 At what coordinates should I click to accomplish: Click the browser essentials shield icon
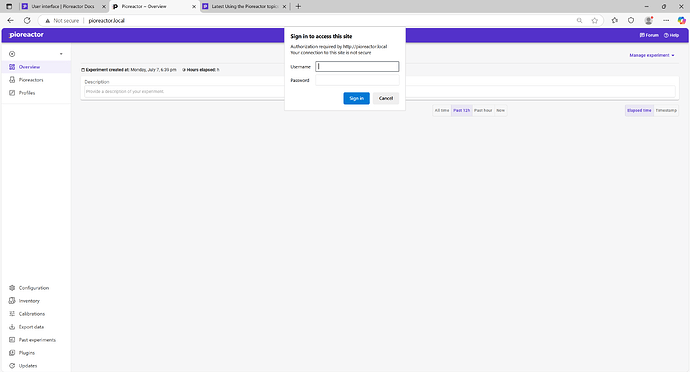tap(631, 20)
